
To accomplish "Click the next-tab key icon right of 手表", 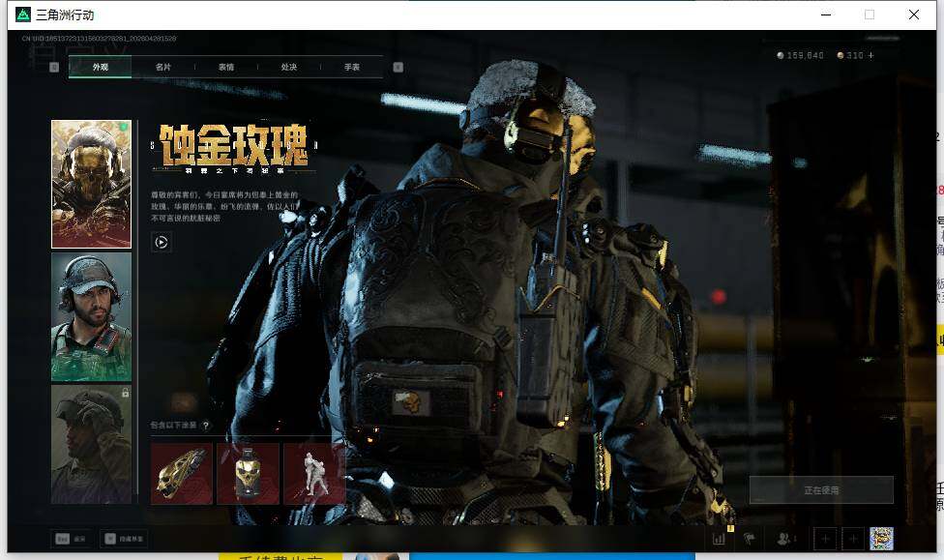I will (x=398, y=67).
